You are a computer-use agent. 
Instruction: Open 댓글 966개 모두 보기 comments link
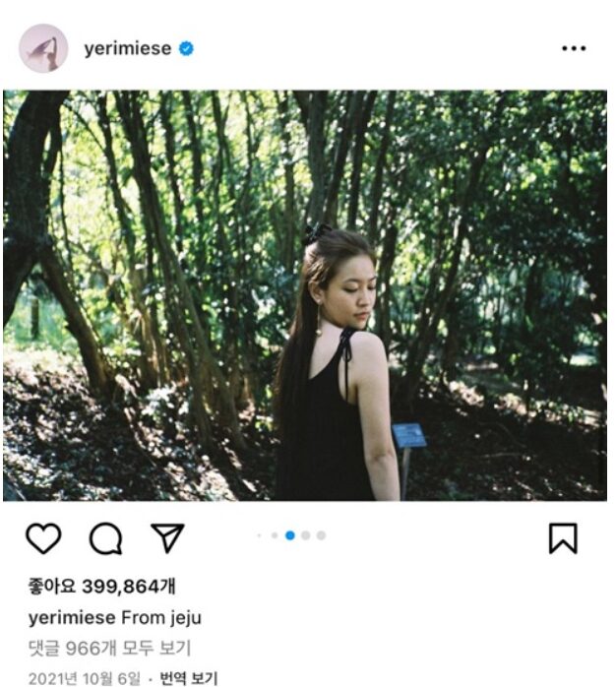109,648
